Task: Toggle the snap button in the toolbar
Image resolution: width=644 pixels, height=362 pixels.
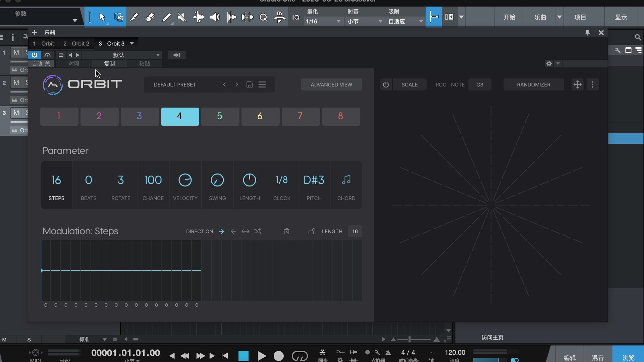Action: coord(434,17)
